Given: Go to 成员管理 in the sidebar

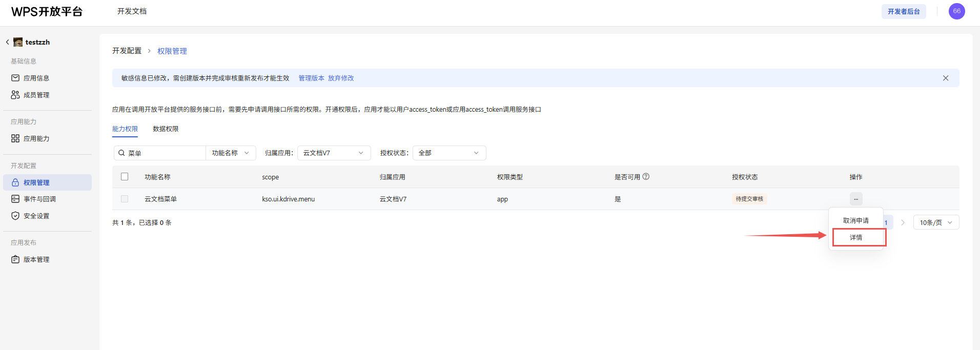Looking at the screenshot, I should [x=36, y=95].
